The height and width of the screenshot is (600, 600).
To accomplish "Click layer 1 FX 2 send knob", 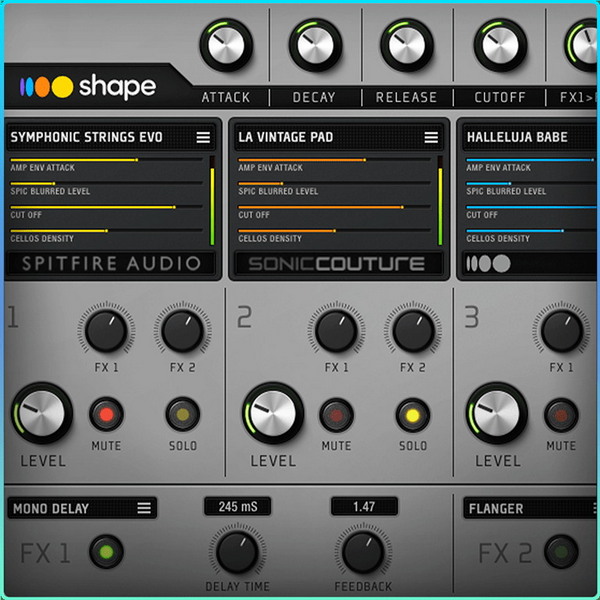I will 183,331.
